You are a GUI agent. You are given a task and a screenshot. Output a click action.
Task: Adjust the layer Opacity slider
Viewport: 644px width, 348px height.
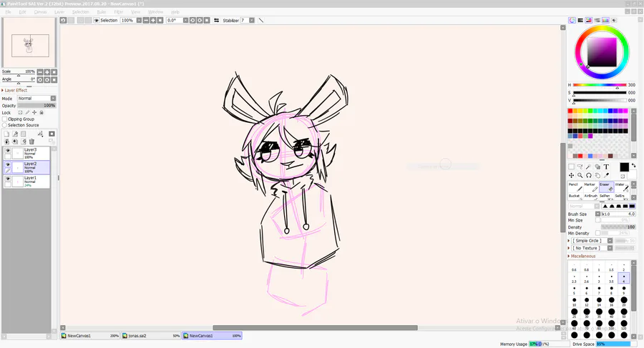(36, 106)
